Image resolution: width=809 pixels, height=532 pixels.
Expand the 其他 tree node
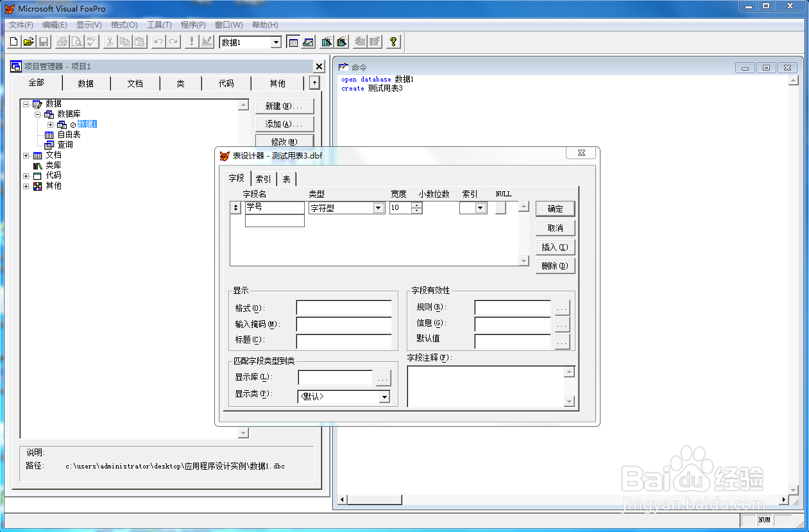26,185
